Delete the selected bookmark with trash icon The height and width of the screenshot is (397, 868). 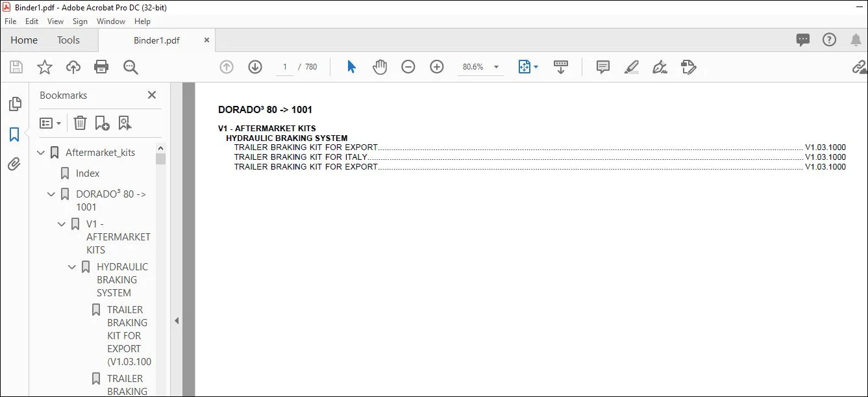point(80,123)
